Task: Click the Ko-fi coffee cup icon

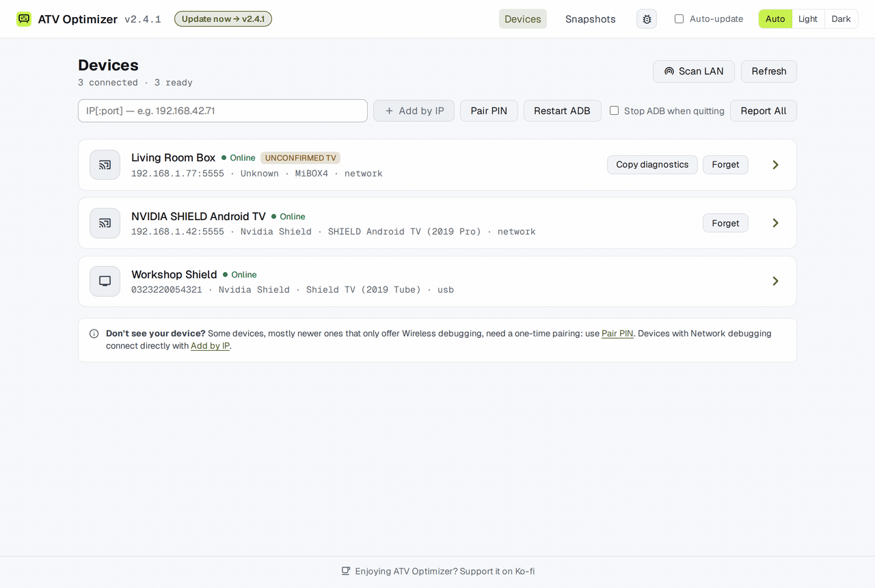Action: (346, 571)
